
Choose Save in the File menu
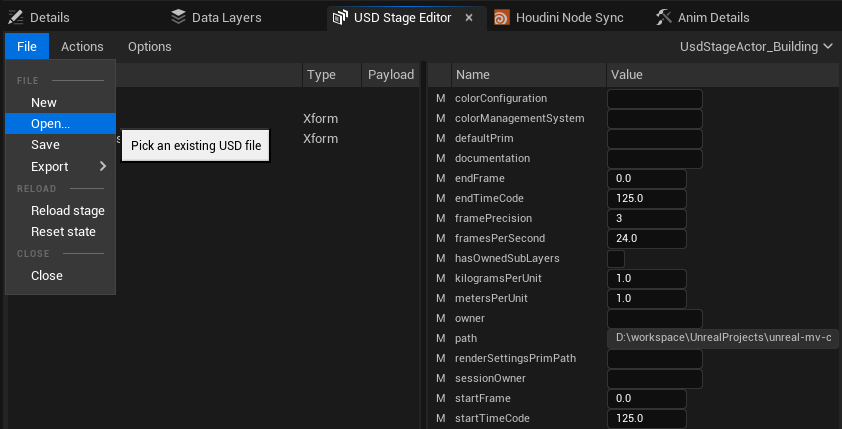point(60,145)
